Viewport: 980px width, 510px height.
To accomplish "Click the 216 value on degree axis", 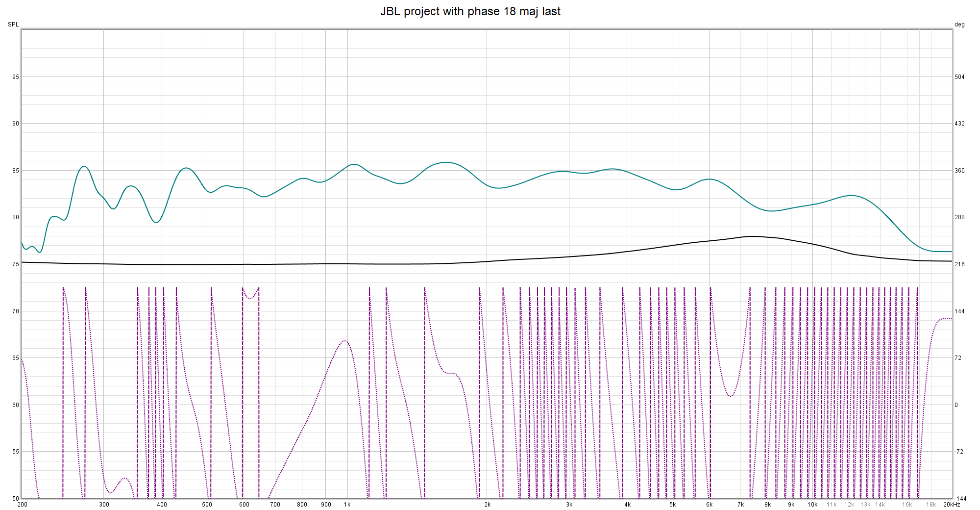I will (x=959, y=264).
